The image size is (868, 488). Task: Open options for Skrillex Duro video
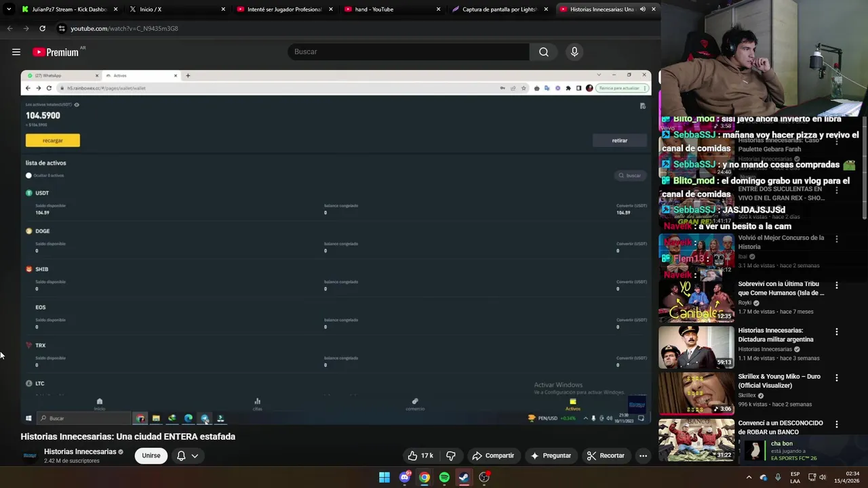pos(836,378)
